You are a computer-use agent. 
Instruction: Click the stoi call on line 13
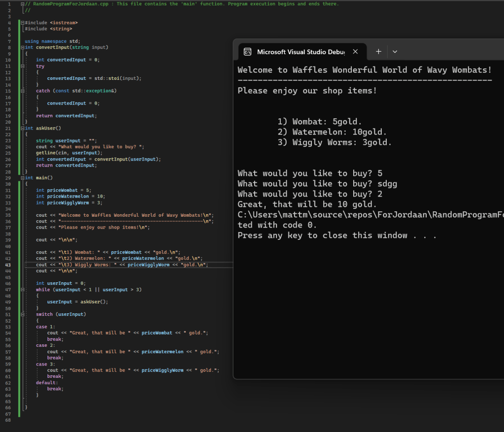pos(115,78)
